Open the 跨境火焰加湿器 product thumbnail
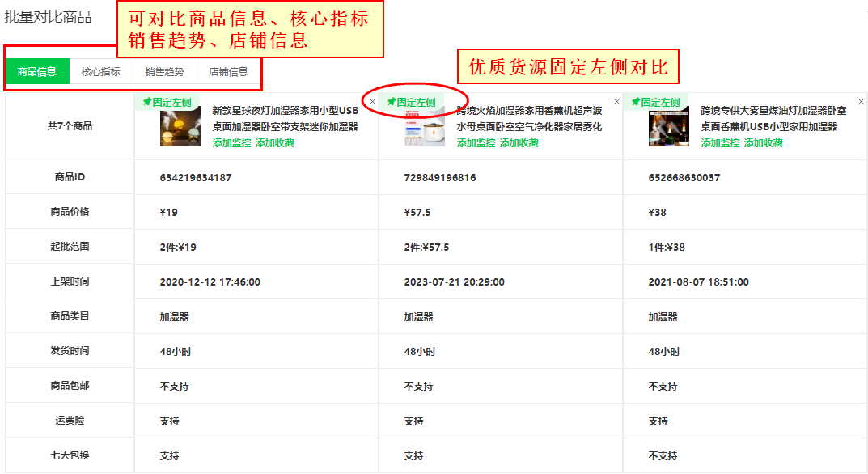868x474 pixels. [425, 127]
